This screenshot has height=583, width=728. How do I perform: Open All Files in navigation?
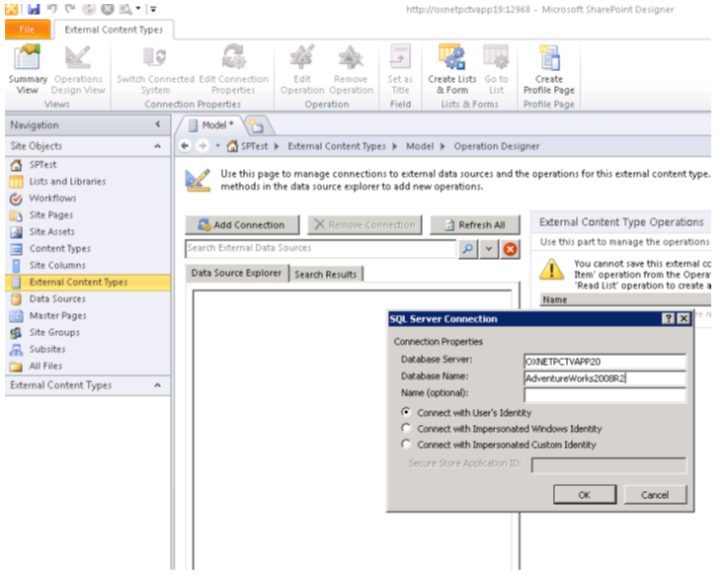coord(45,366)
